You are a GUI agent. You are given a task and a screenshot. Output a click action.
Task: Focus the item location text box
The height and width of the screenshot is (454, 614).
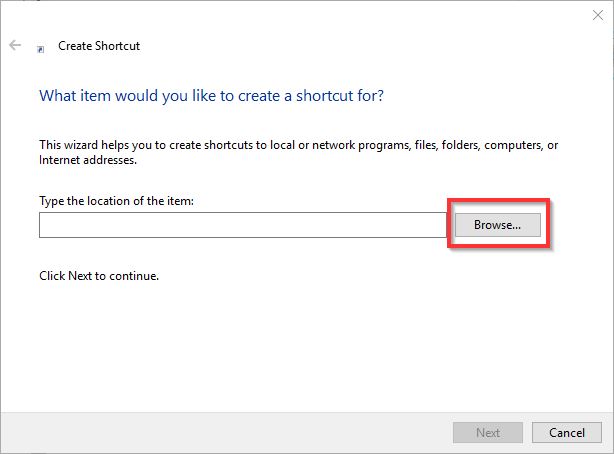tap(240, 225)
